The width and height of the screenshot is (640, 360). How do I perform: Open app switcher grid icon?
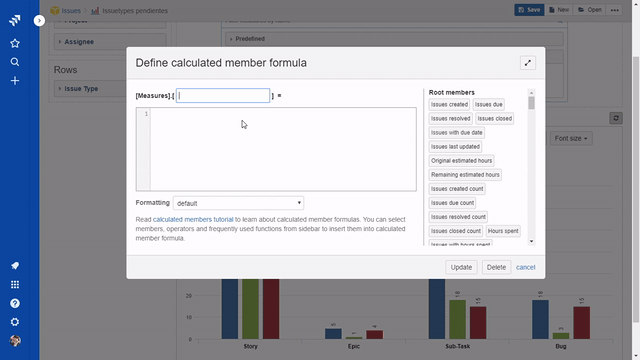click(x=15, y=284)
